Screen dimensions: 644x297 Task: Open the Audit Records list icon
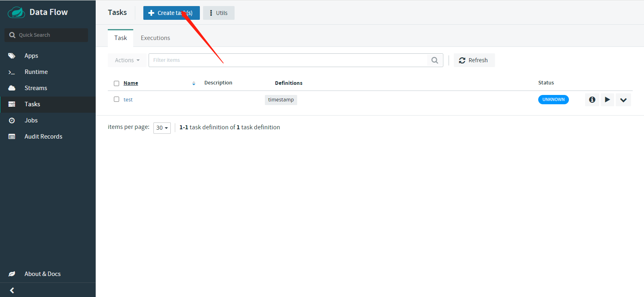pyautogui.click(x=12, y=137)
